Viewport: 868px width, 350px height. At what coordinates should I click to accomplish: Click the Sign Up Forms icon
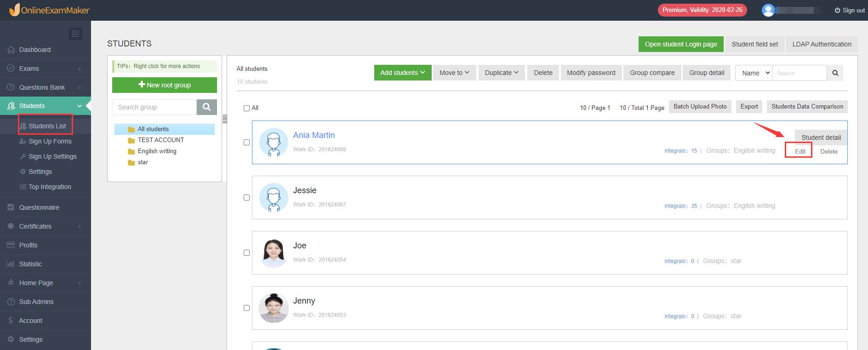(x=23, y=141)
